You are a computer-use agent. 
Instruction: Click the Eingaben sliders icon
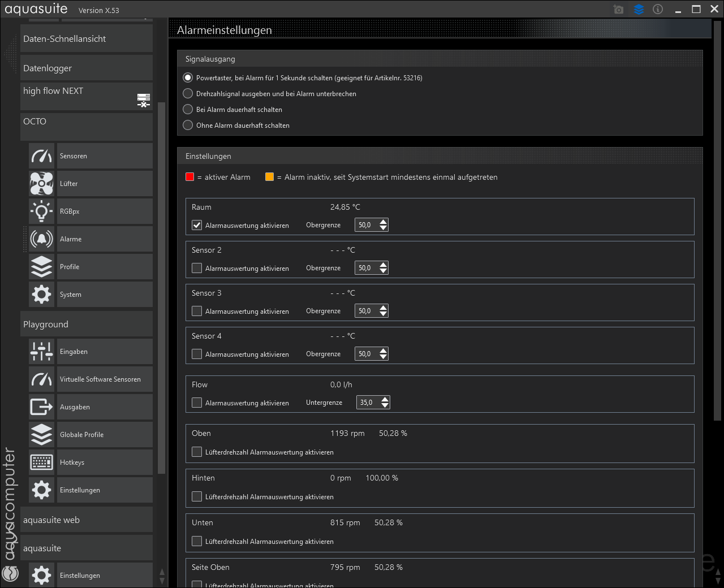(42, 352)
